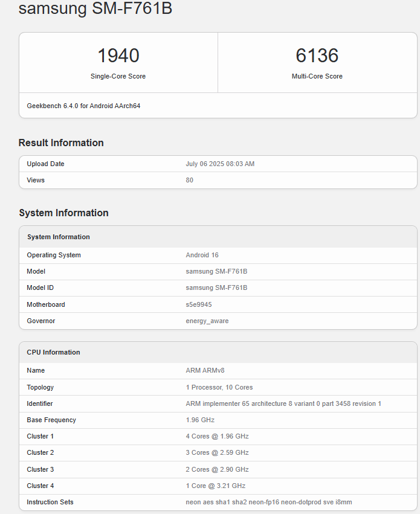Select the single-core score 1940
420x514 pixels.
pyautogui.click(x=118, y=56)
